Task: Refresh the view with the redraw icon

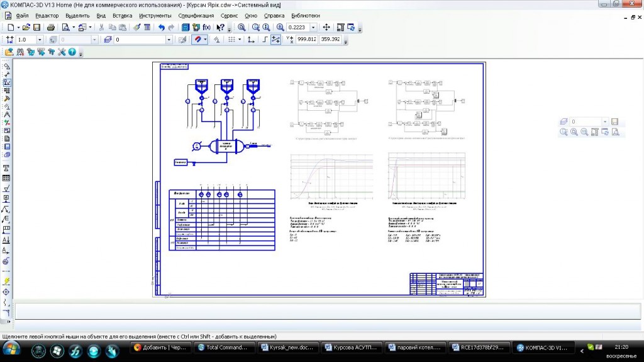Action: 351,27
